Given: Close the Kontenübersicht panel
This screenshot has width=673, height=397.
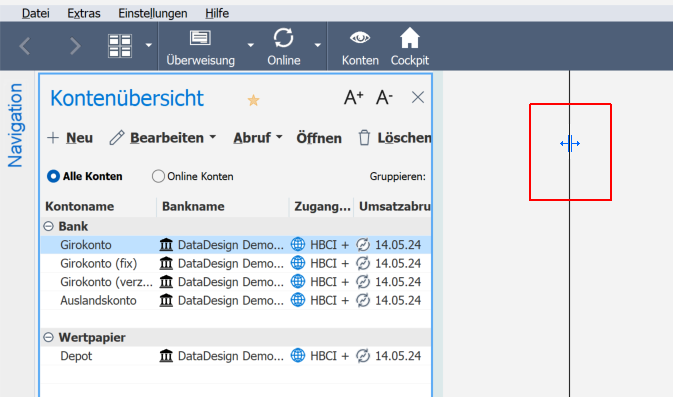Looking at the screenshot, I should (x=418, y=97).
